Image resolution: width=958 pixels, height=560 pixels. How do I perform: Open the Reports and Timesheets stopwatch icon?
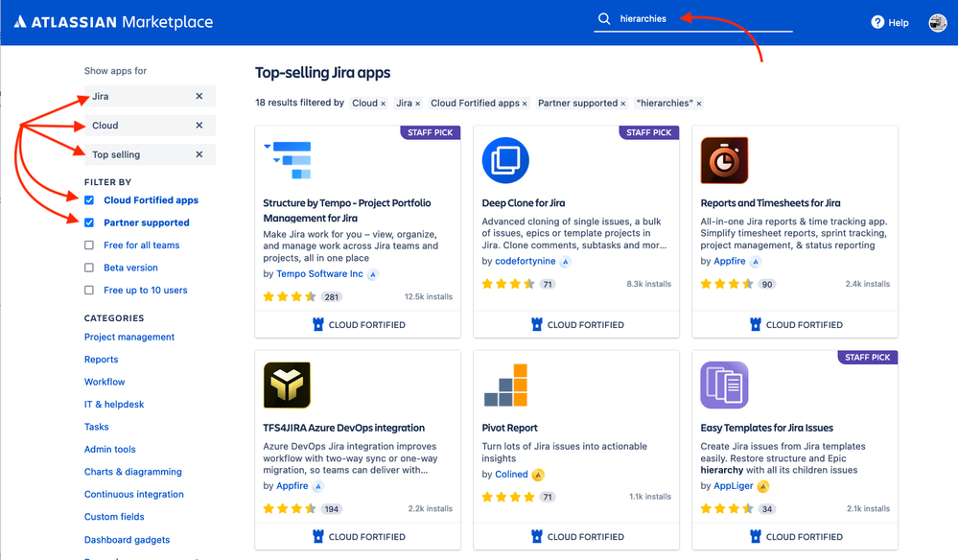coord(724,160)
